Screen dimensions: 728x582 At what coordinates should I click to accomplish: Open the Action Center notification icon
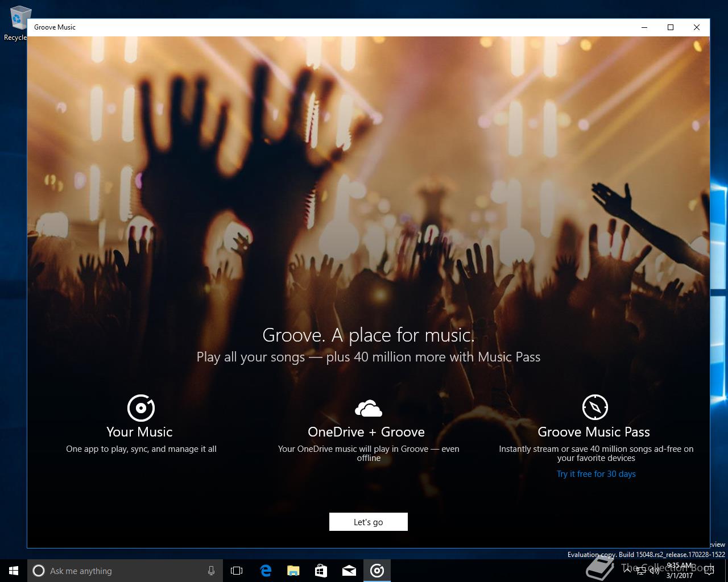(x=709, y=571)
